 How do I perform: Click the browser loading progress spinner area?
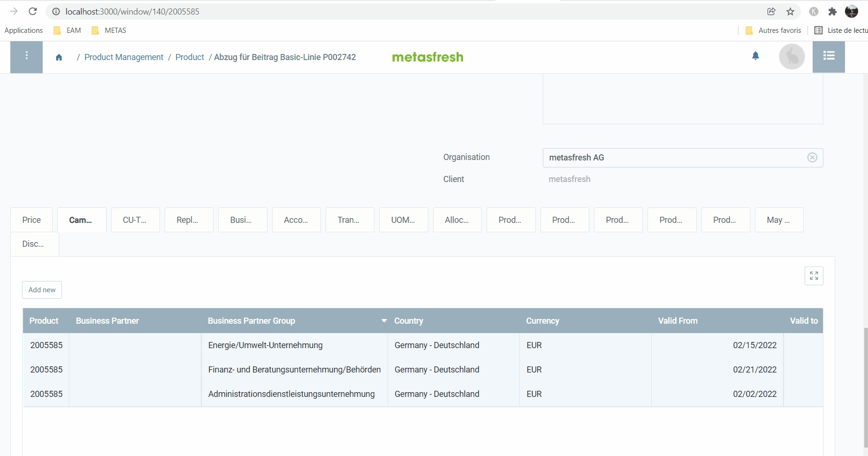32,11
